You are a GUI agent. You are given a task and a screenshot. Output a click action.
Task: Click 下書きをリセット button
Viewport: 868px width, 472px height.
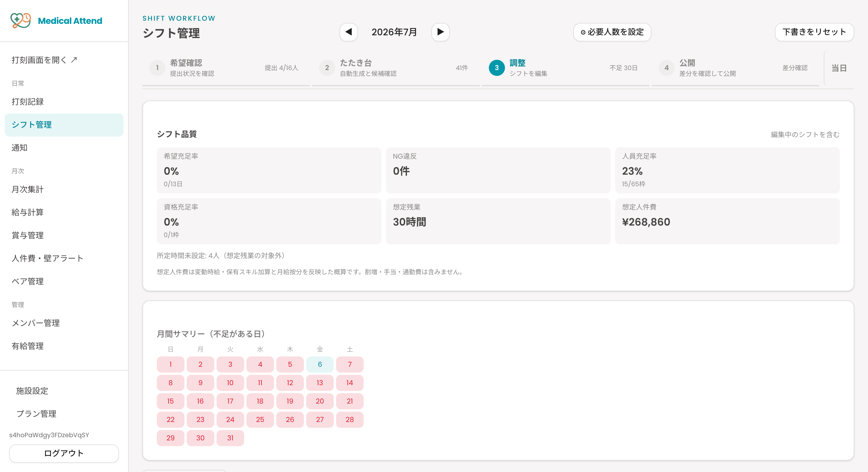(814, 32)
